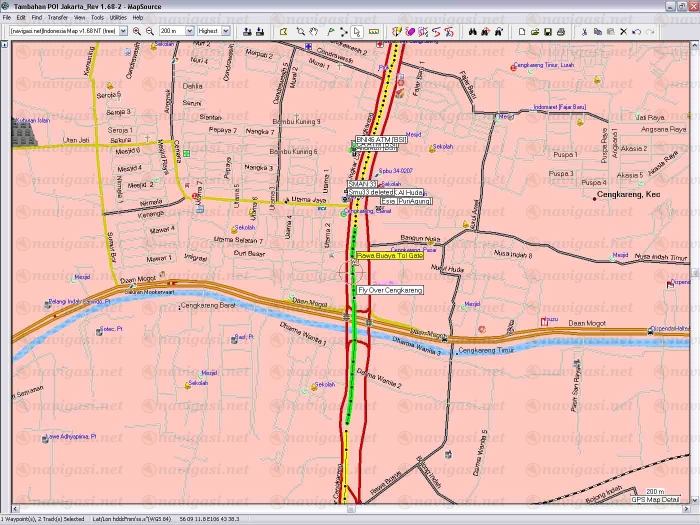Click the Fly Over Cengkareng waypoint label
Image resolution: width=700 pixels, height=525 pixels.
pyautogui.click(x=389, y=290)
